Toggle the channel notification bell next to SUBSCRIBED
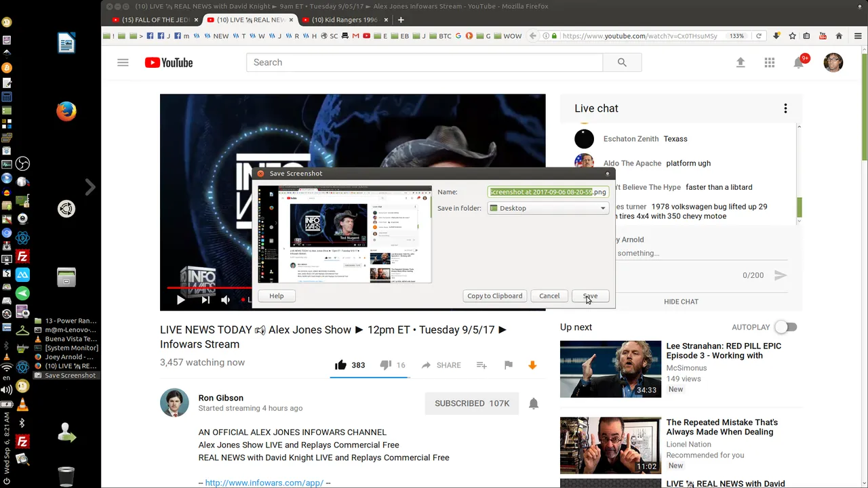 [534, 403]
